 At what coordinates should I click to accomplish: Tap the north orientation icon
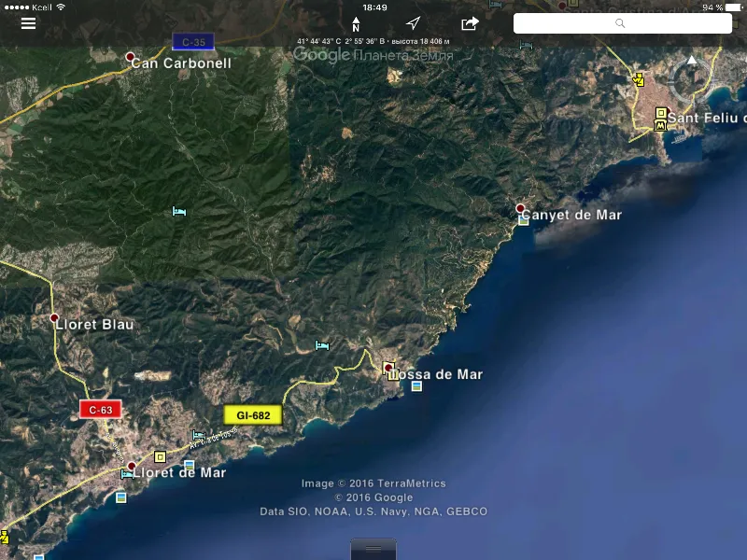(x=356, y=24)
